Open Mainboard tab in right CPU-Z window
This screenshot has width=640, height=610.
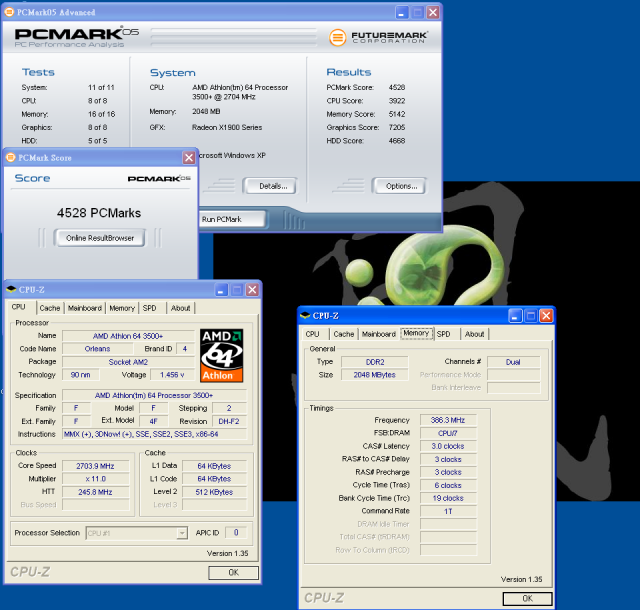tap(379, 334)
